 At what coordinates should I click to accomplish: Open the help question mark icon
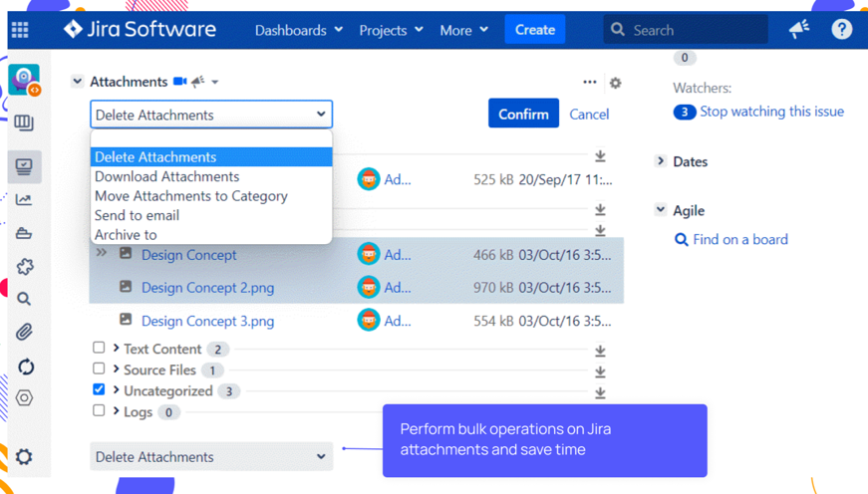[x=842, y=30]
